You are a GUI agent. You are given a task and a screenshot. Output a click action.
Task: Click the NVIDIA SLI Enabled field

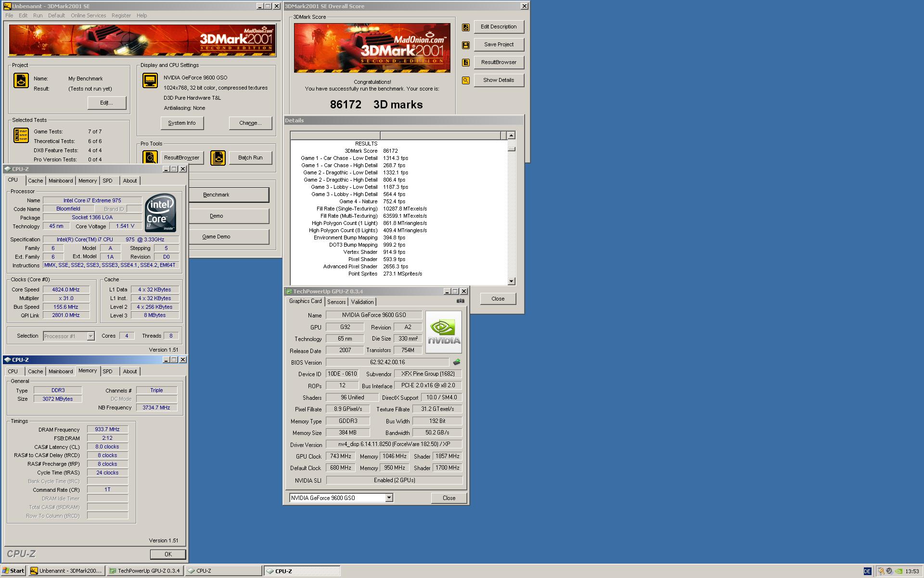point(394,481)
